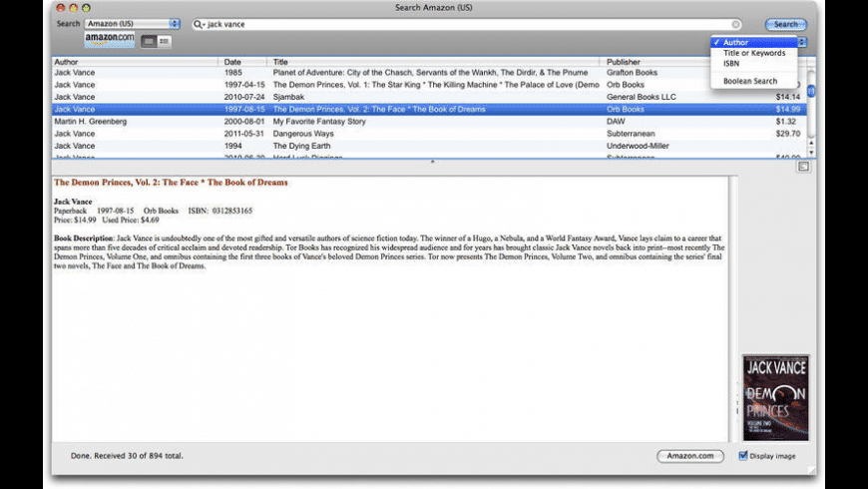
Task: Select The Demon Princes, Vol. 2 row
Action: tap(429, 109)
